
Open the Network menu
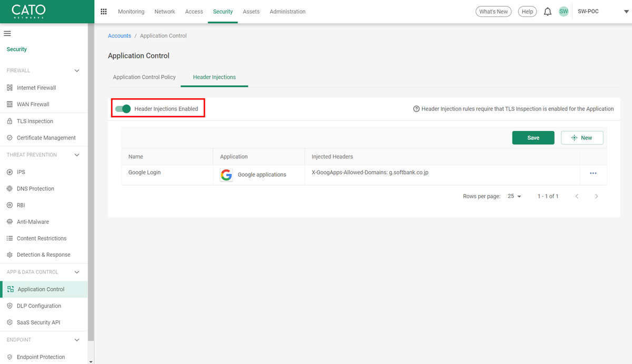(165, 12)
